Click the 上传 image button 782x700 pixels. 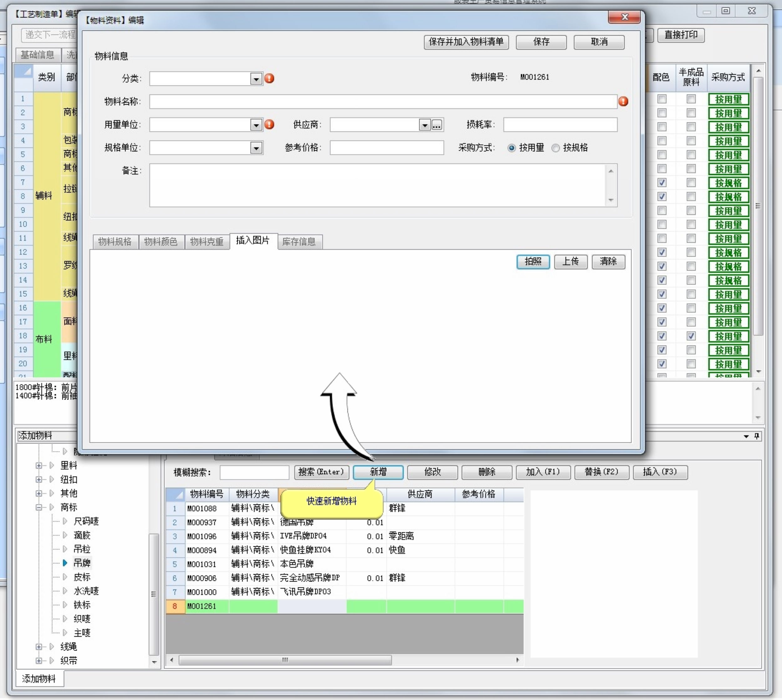pos(571,262)
